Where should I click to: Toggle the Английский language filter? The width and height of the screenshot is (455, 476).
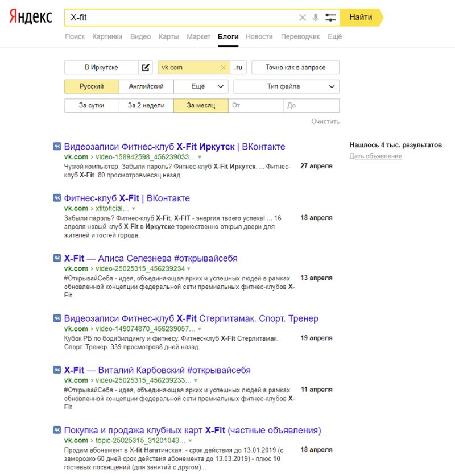(x=146, y=86)
